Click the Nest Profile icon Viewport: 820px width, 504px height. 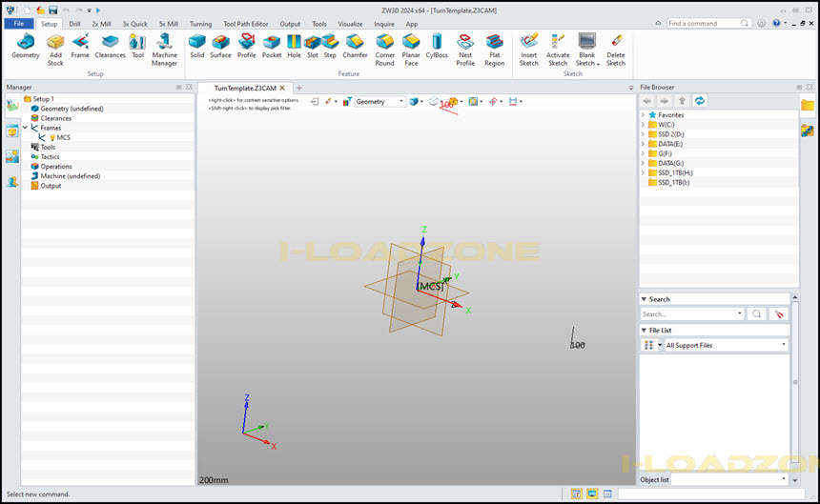coord(465,50)
